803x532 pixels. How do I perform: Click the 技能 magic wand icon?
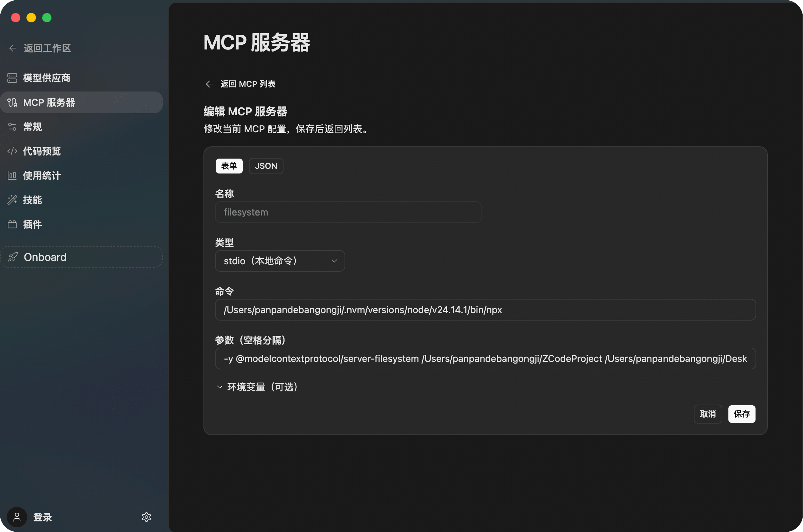click(12, 200)
